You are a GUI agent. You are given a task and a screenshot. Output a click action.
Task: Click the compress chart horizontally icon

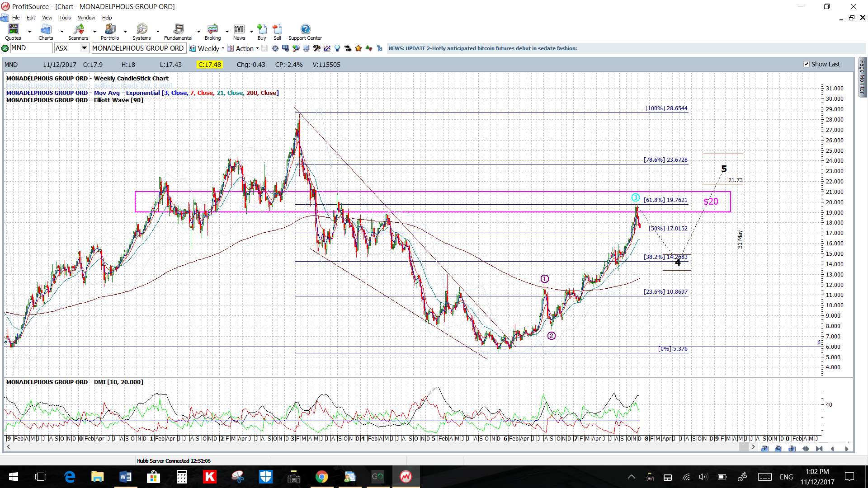(x=819, y=449)
